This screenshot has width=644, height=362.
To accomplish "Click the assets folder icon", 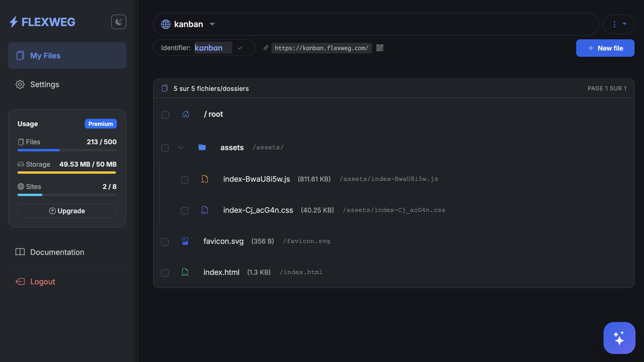I will coord(202,147).
